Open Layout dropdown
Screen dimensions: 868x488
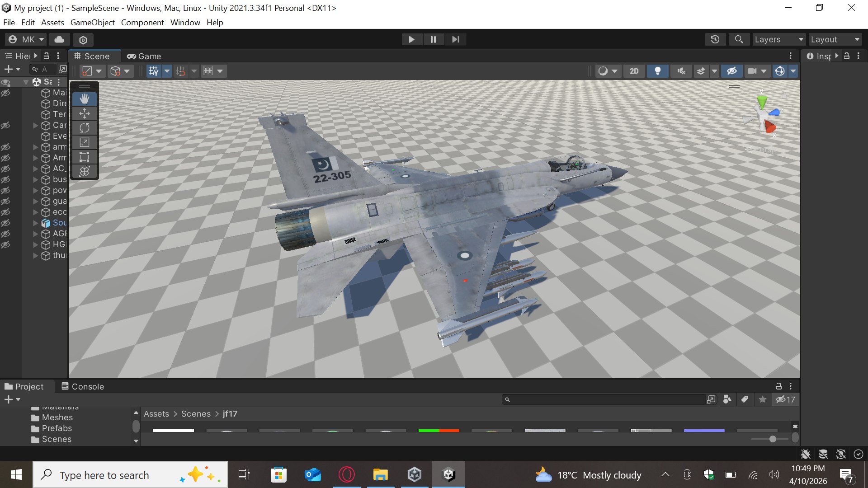(x=835, y=39)
